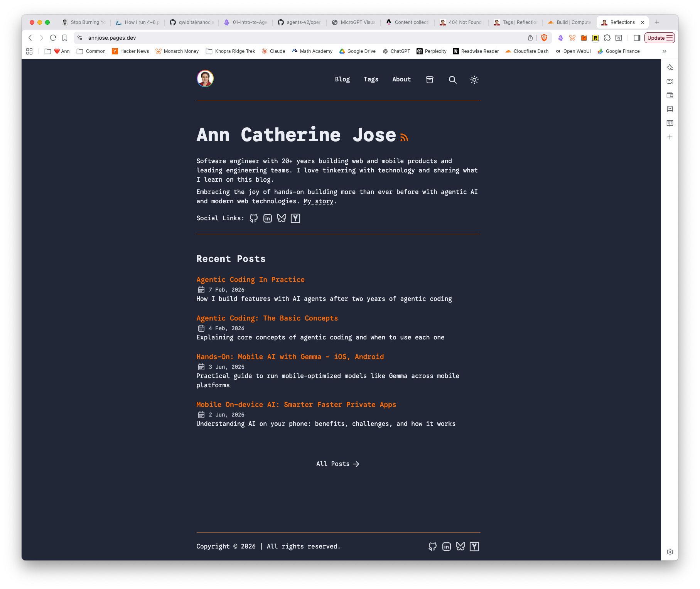
Task: Open site permissions from the address bar icon
Action: [x=80, y=38]
